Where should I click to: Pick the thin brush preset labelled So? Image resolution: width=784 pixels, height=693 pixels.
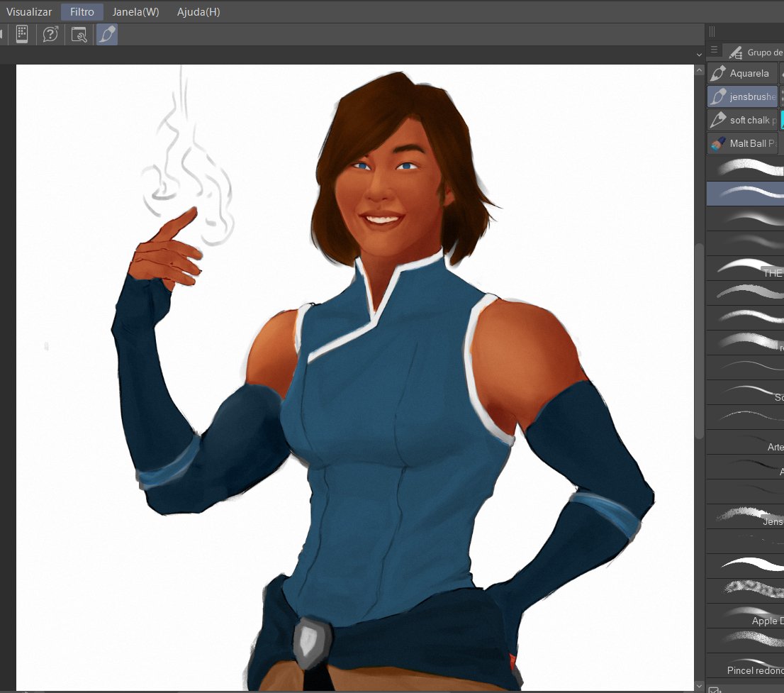click(x=745, y=392)
